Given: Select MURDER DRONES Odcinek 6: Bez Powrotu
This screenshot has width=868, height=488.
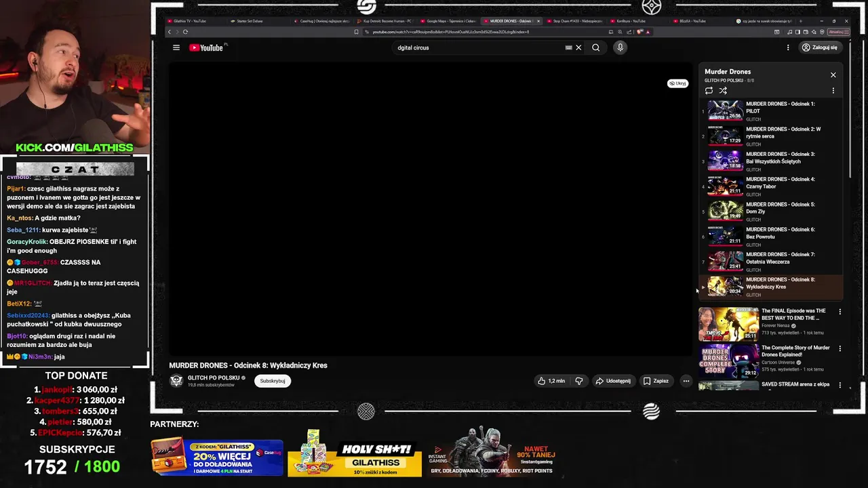Looking at the screenshot, I should click(771, 237).
